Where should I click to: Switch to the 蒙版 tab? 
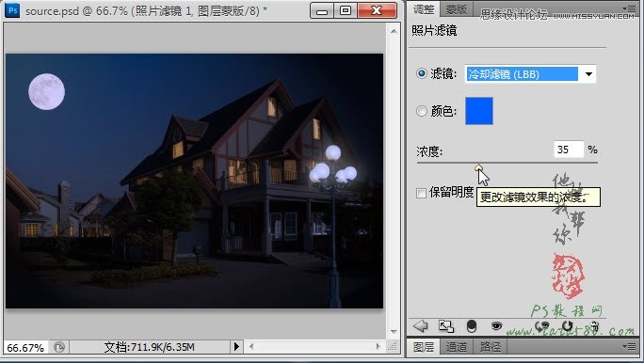[456, 9]
